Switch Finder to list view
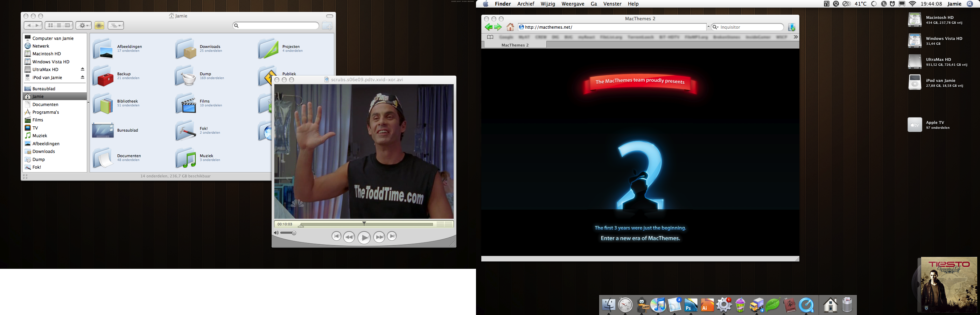980x315 pixels. click(59, 26)
